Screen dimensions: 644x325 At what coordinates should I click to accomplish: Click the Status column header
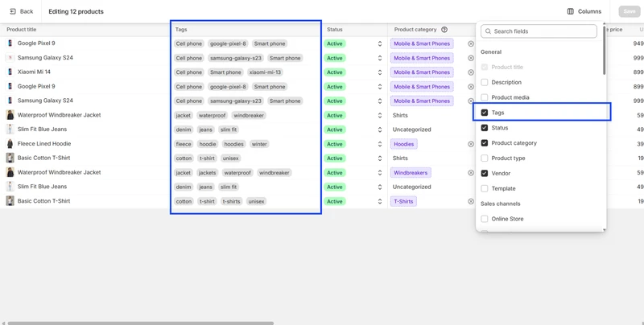coord(334,30)
